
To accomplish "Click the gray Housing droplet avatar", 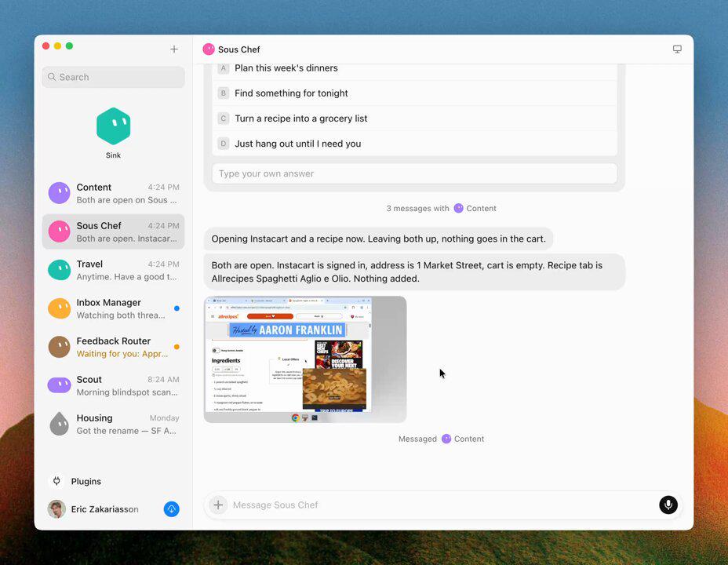I will click(60, 424).
